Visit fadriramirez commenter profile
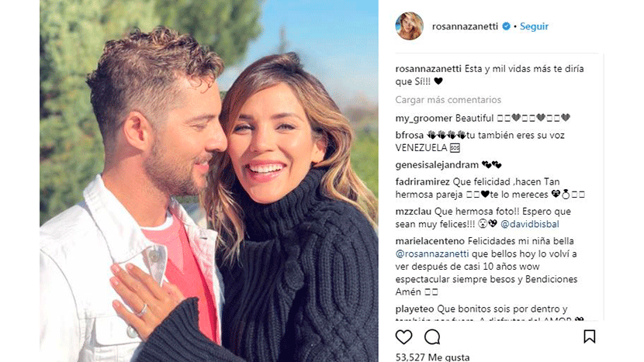The height and width of the screenshot is (362, 644). coord(423,181)
